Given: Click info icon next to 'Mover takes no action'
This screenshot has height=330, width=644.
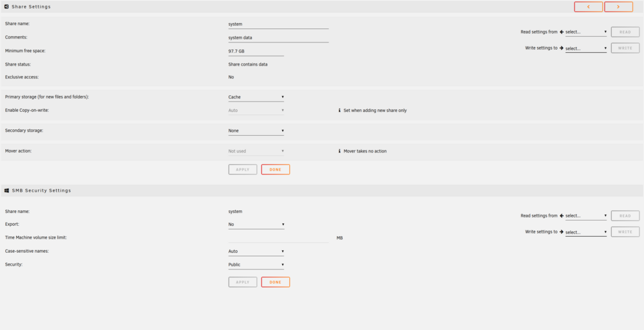Looking at the screenshot, I should 339,151.
